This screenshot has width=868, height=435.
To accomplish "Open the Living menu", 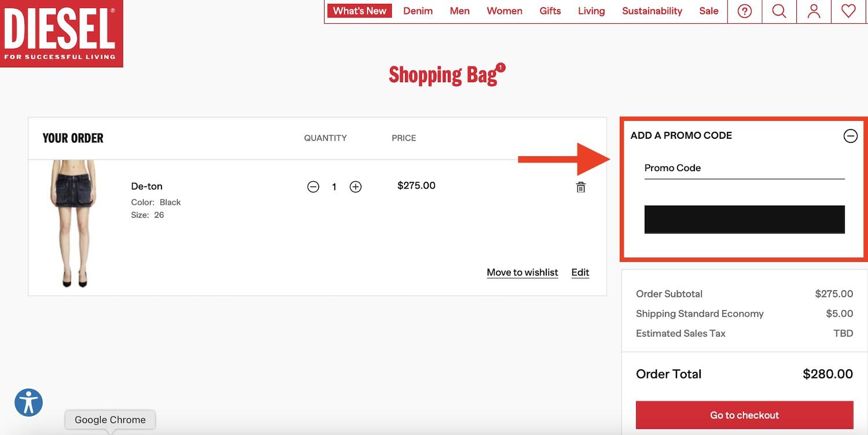I will 591,11.
